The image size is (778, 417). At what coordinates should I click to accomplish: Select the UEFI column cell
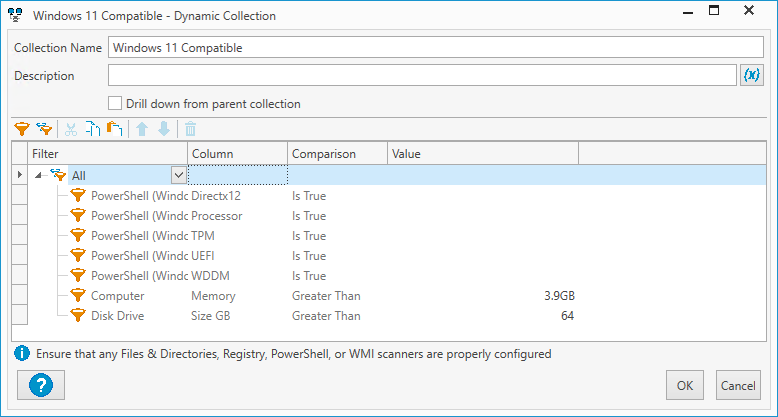238,256
